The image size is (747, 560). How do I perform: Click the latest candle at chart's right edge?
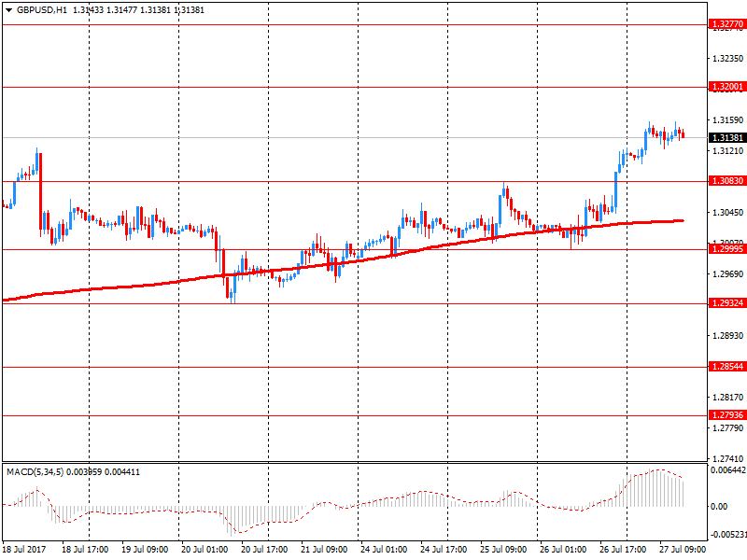pyautogui.click(x=684, y=133)
